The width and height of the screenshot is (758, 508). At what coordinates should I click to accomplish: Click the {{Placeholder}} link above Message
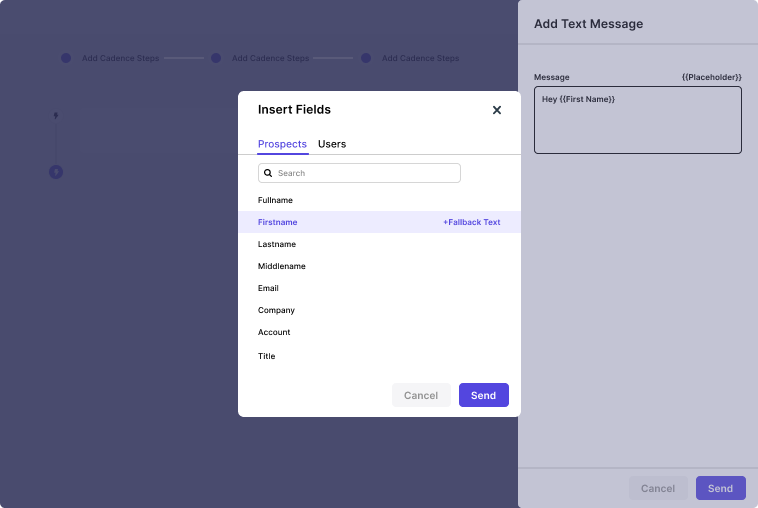tap(711, 77)
